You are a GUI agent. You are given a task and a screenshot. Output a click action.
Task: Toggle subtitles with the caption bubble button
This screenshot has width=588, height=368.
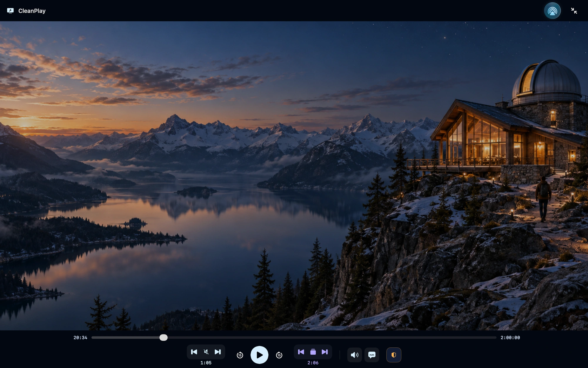[x=372, y=355]
